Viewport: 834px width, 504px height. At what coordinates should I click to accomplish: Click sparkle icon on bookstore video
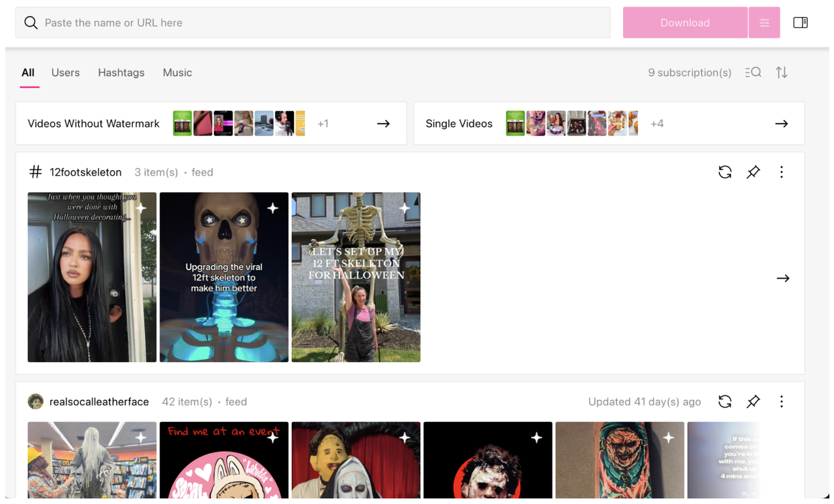point(141,438)
